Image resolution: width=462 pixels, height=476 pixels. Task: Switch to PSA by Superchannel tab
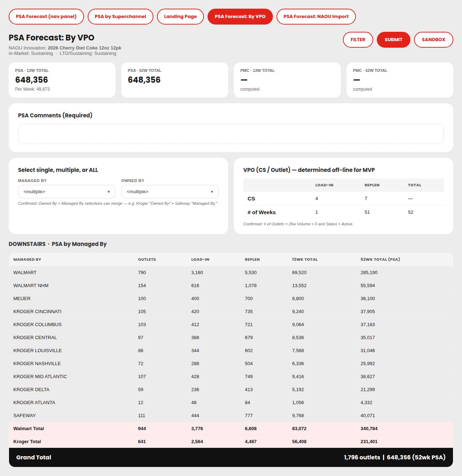121,17
